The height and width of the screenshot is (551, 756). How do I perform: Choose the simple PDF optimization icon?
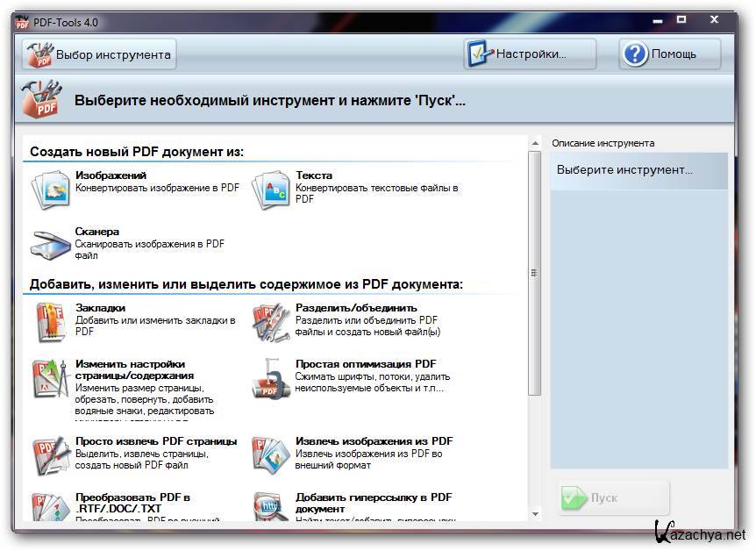coord(270,379)
